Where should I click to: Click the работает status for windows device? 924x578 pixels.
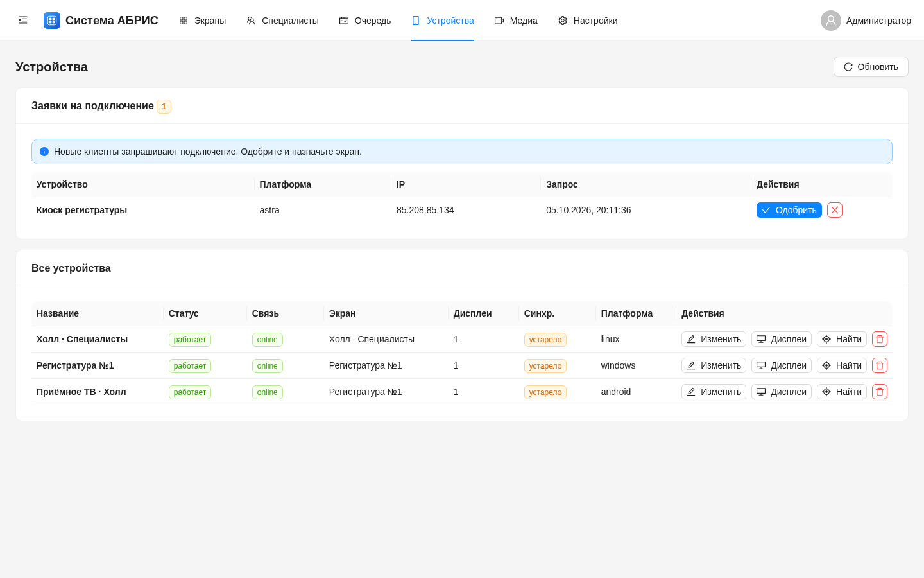coord(190,366)
